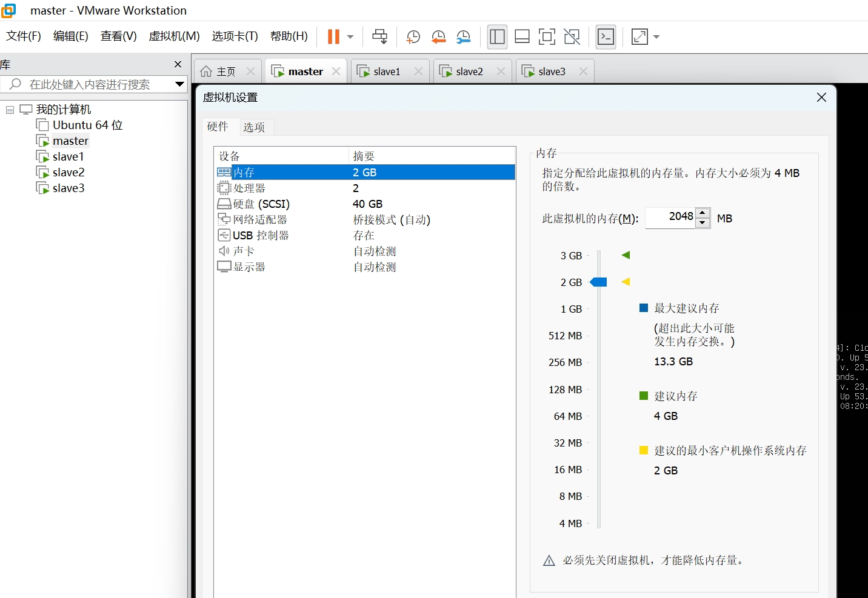Open the stretch display dropdown arrow
This screenshot has height=598, width=868.
tap(656, 36)
